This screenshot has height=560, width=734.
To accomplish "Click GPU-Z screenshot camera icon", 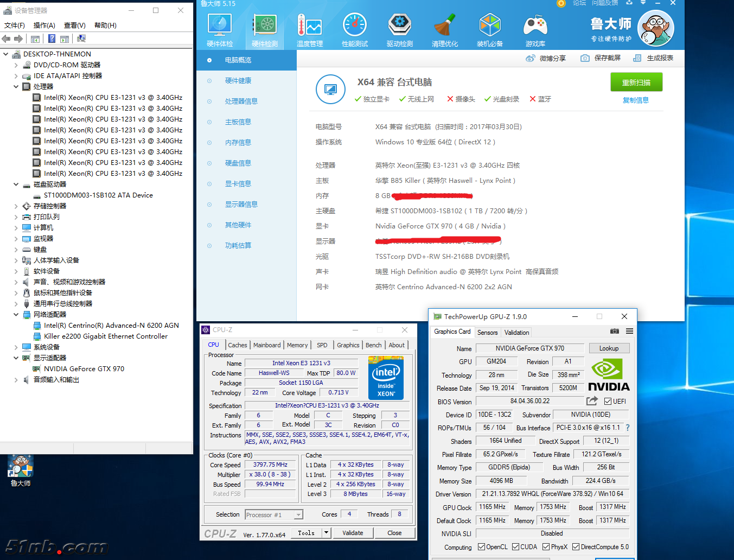I will point(615,331).
